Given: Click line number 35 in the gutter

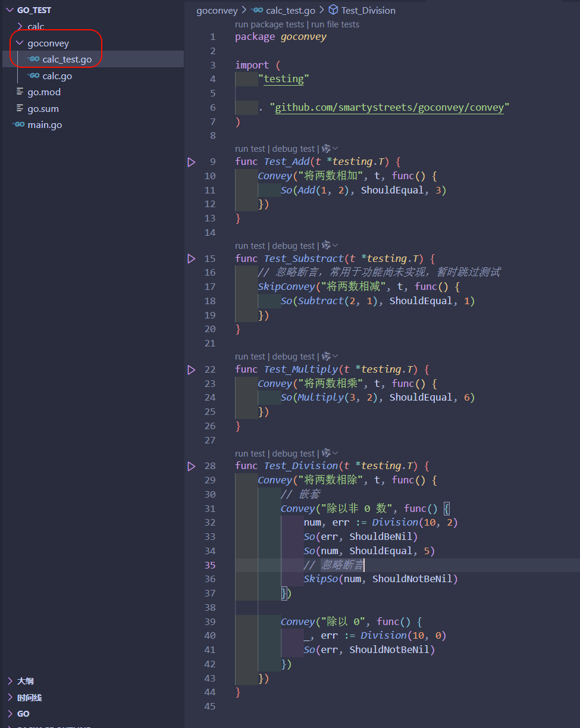Looking at the screenshot, I should [211, 565].
